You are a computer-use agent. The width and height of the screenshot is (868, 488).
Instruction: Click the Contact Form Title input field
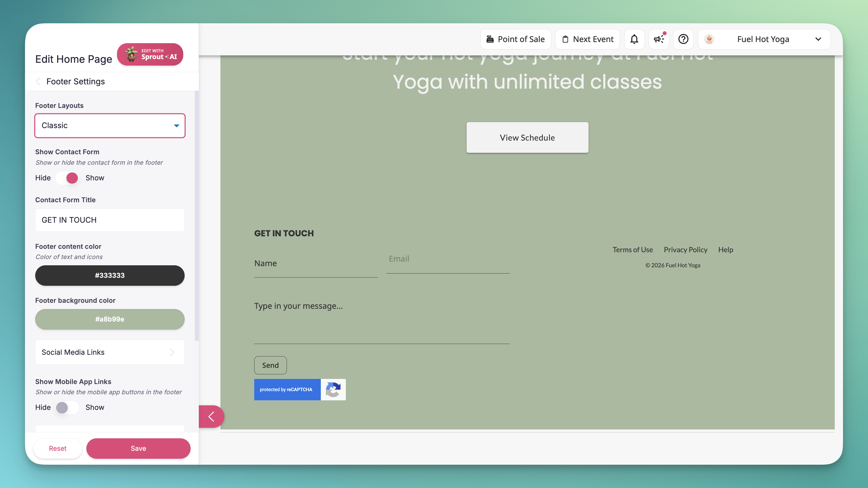click(110, 220)
